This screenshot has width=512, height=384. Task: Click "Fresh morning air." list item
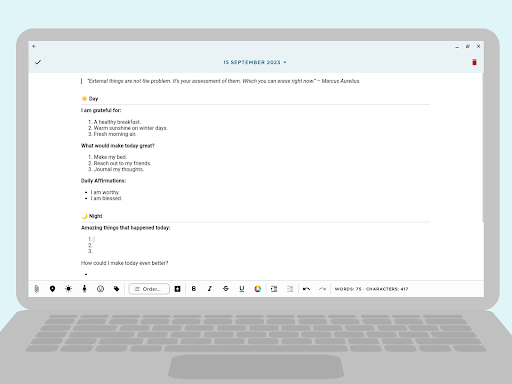(115, 134)
